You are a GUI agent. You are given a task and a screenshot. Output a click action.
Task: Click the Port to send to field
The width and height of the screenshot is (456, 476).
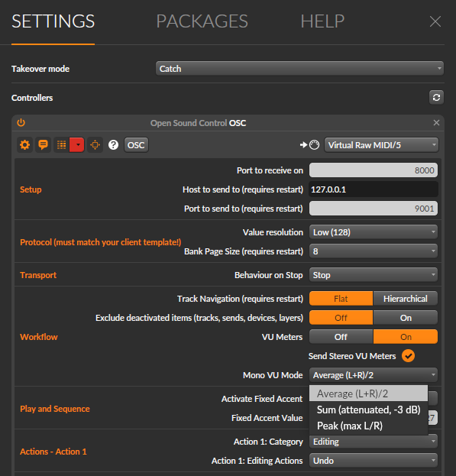[374, 209]
